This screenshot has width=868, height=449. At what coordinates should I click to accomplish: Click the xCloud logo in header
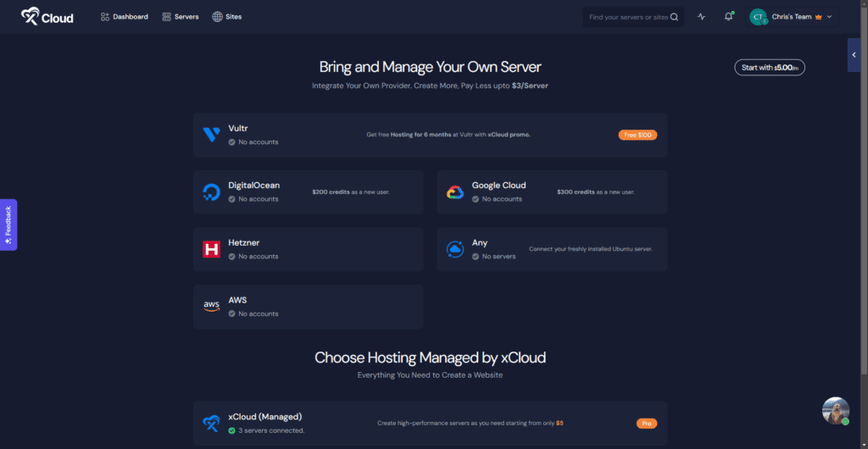click(x=47, y=16)
